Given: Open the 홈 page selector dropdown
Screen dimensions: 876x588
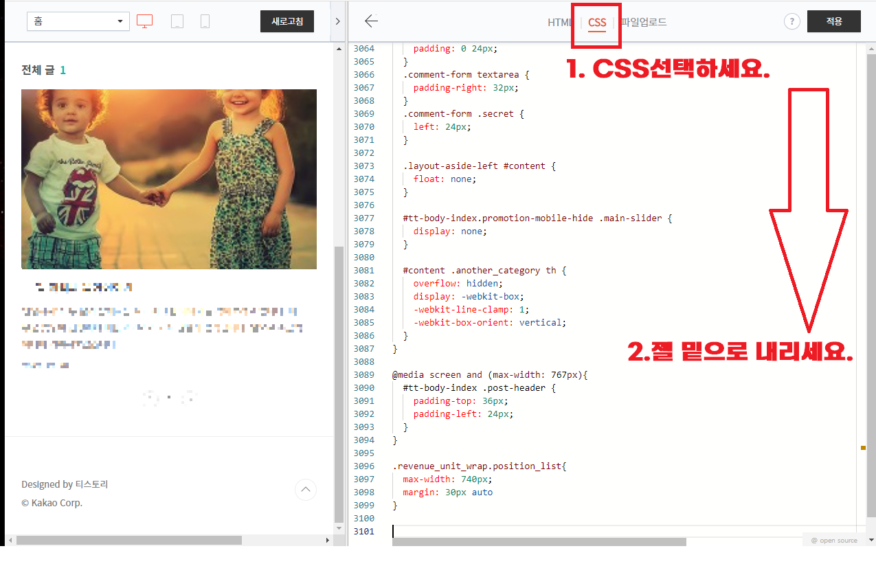Looking at the screenshot, I should pyautogui.click(x=78, y=21).
